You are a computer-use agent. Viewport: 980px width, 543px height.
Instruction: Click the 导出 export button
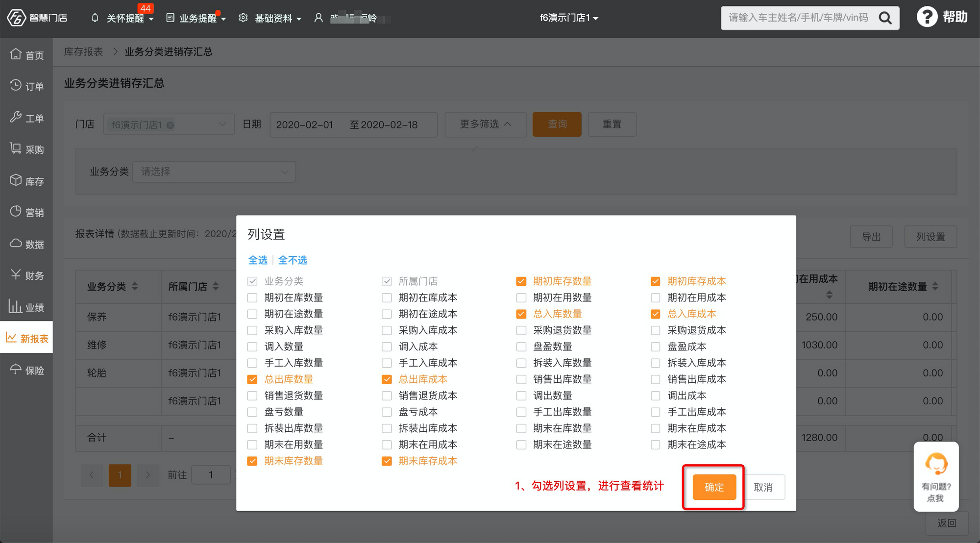point(871,237)
